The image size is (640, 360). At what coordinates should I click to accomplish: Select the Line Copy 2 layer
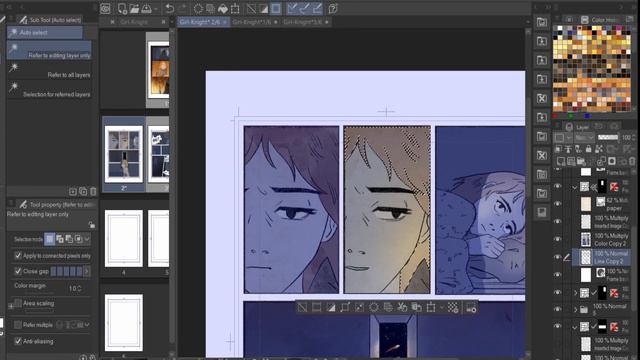pos(602,257)
